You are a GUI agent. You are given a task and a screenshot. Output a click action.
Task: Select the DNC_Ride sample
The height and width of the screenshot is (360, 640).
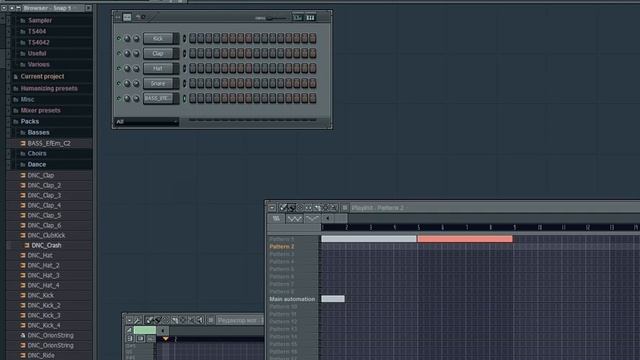point(41,355)
